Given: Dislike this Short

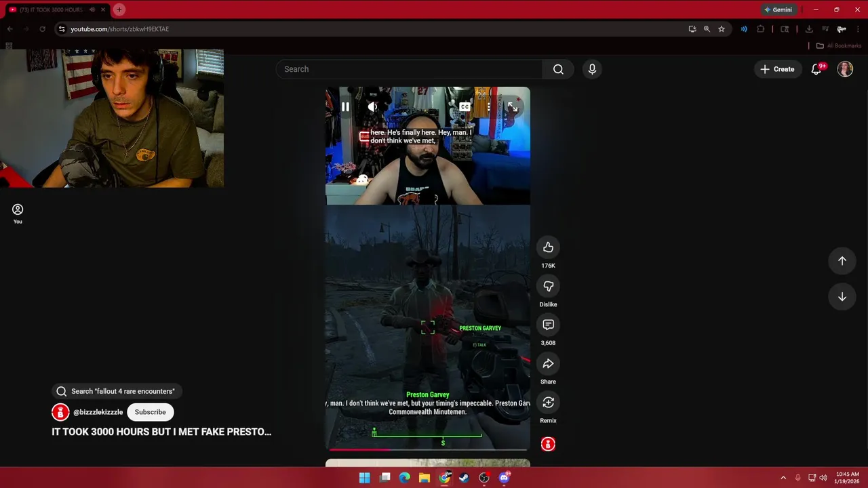Looking at the screenshot, I should click(x=548, y=286).
